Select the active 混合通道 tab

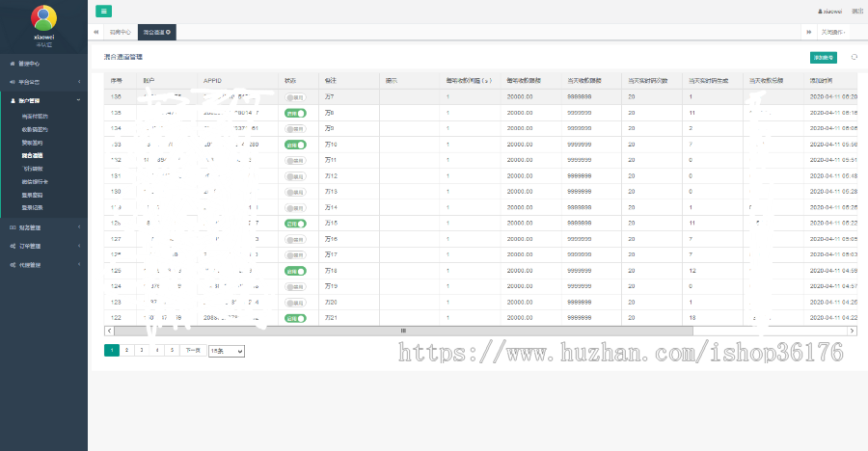(x=156, y=32)
